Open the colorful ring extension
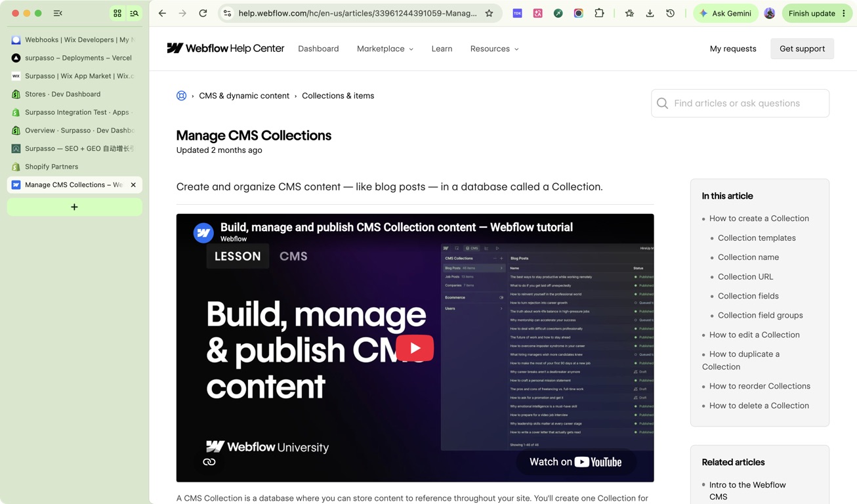 578,13
